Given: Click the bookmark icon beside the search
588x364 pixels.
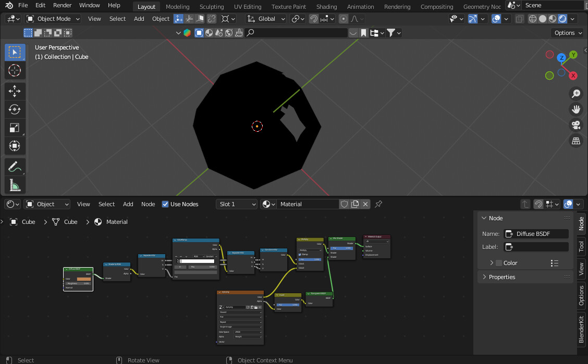Looking at the screenshot, I should 363,33.
